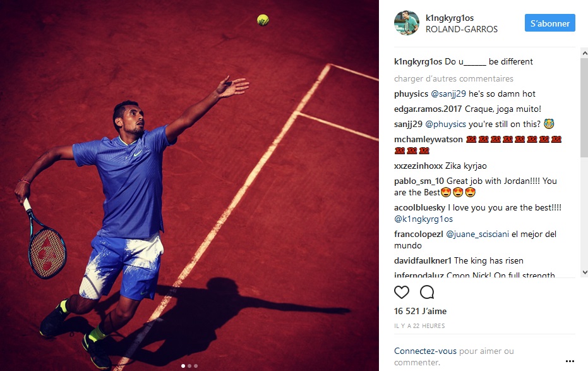Open the comment speech bubble icon
This screenshot has width=588, height=371.
pyautogui.click(x=427, y=292)
